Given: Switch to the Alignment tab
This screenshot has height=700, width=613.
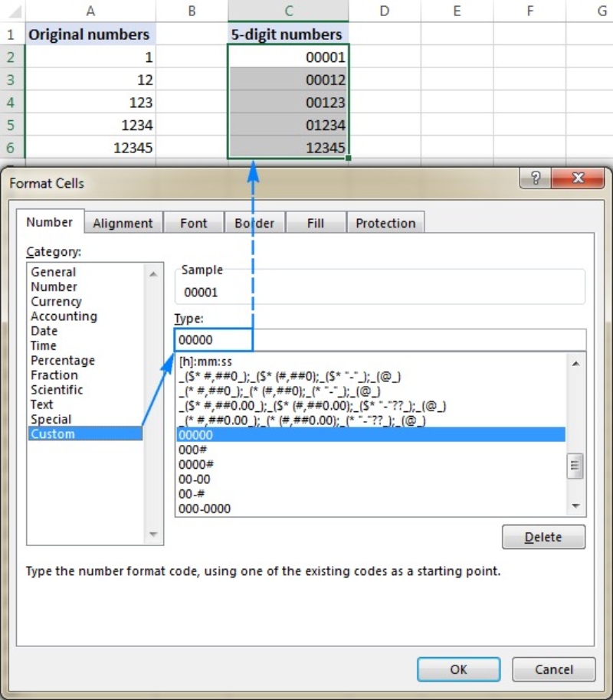Looking at the screenshot, I should pos(123,223).
